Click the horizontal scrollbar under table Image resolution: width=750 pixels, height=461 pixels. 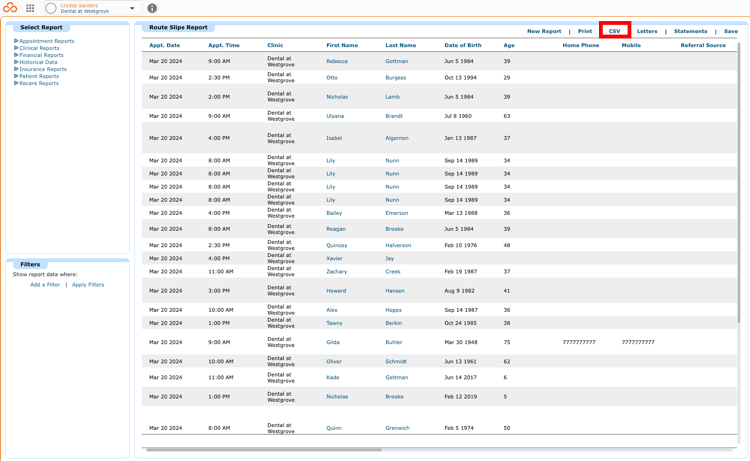[264, 450]
